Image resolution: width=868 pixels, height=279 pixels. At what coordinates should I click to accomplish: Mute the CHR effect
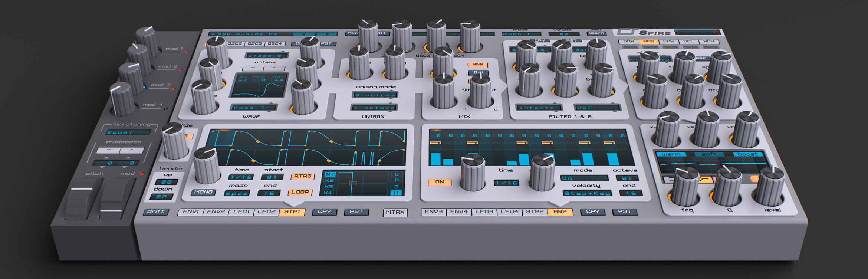(670, 47)
